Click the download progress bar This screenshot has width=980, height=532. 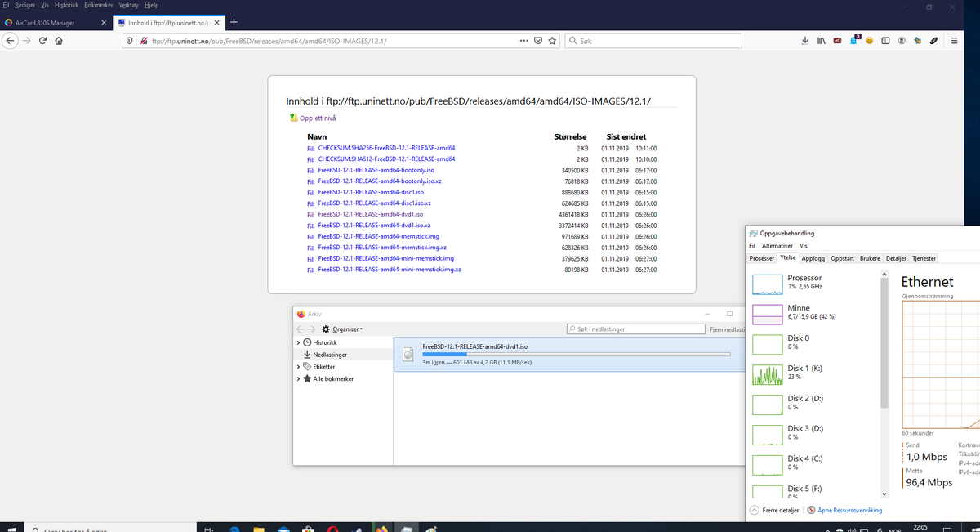coord(576,355)
